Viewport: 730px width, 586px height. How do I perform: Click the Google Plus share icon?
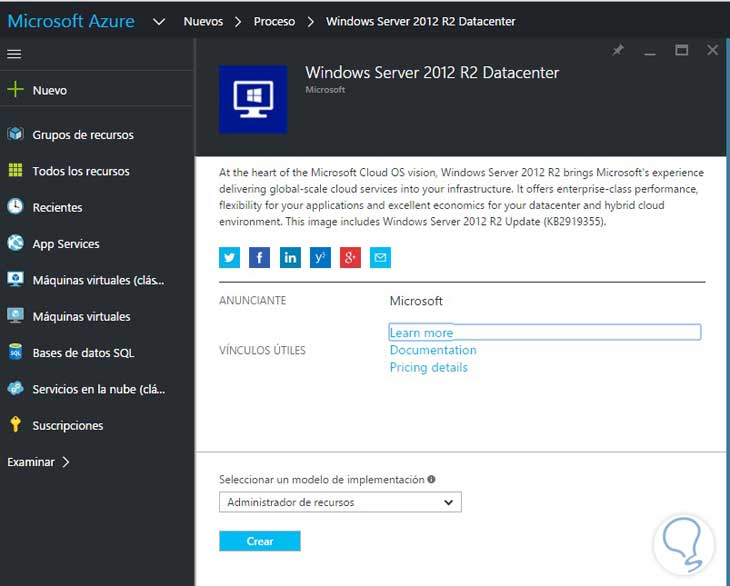[x=350, y=258]
